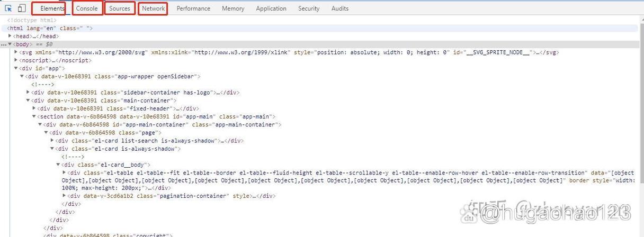The width and height of the screenshot is (644, 237).
Task: Open the Audits tab
Action: coord(340,8)
